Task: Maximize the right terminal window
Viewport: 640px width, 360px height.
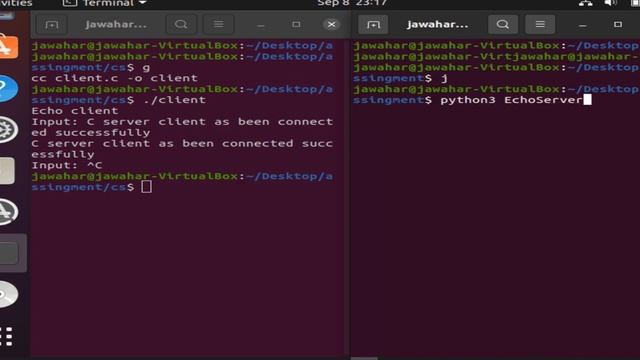Action: pyautogui.click(x=618, y=24)
